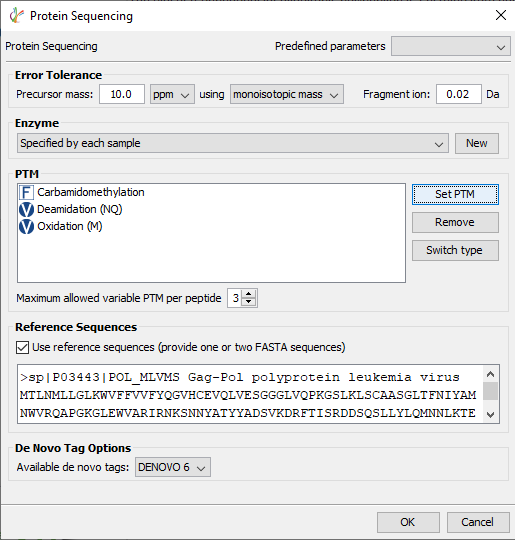Confirm settings with the OK button
The height and width of the screenshot is (540, 515).
click(x=408, y=522)
